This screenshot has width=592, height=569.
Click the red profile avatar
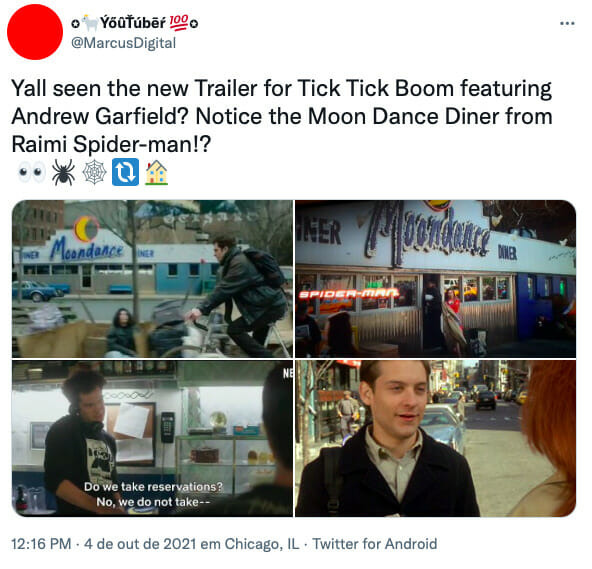tap(35, 32)
